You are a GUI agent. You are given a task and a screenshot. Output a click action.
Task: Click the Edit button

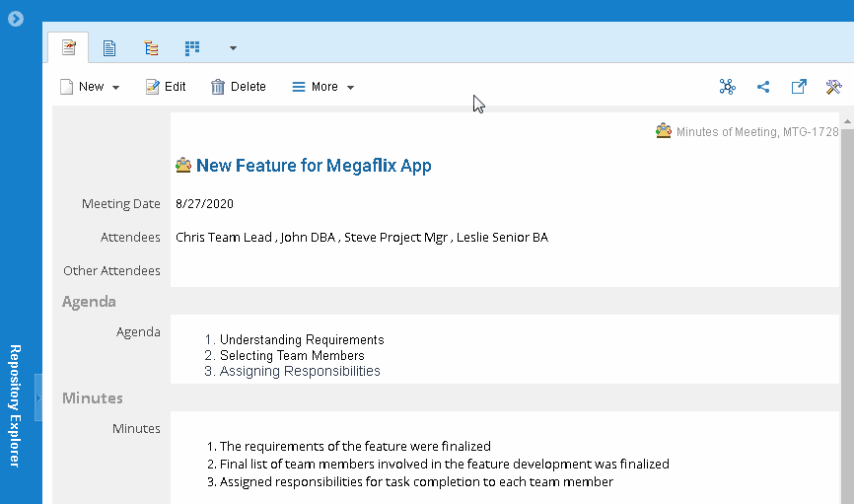pos(166,87)
